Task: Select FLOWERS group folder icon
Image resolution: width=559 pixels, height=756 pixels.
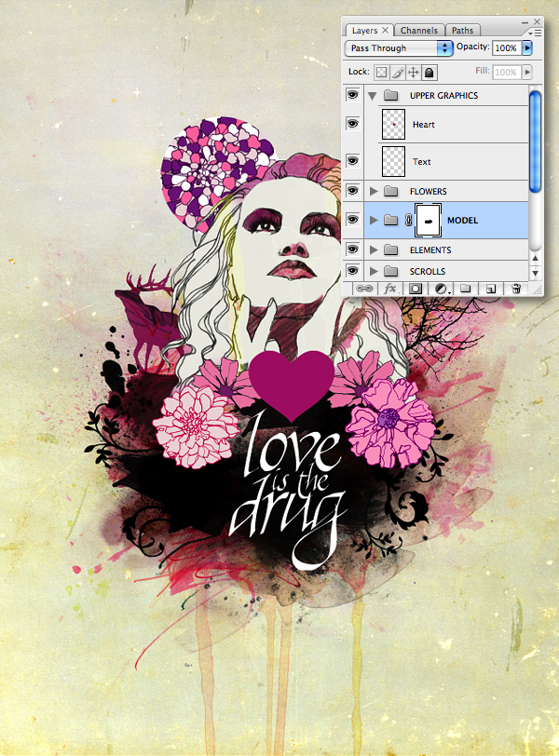Action: tap(390, 192)
